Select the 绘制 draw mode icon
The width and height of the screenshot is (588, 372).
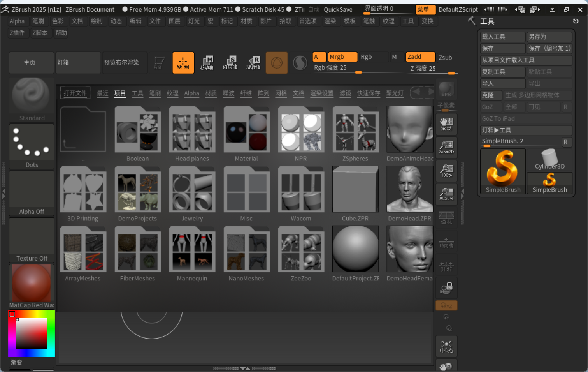point(183,63)
